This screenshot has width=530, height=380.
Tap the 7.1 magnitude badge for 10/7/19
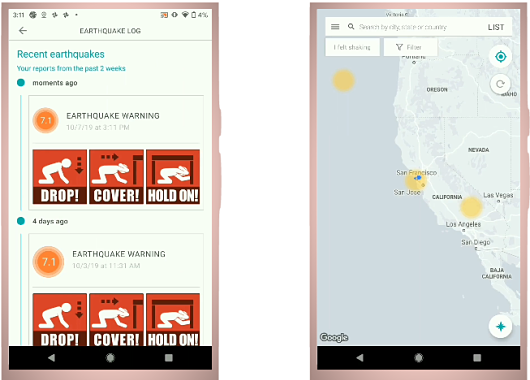[46, 120]
